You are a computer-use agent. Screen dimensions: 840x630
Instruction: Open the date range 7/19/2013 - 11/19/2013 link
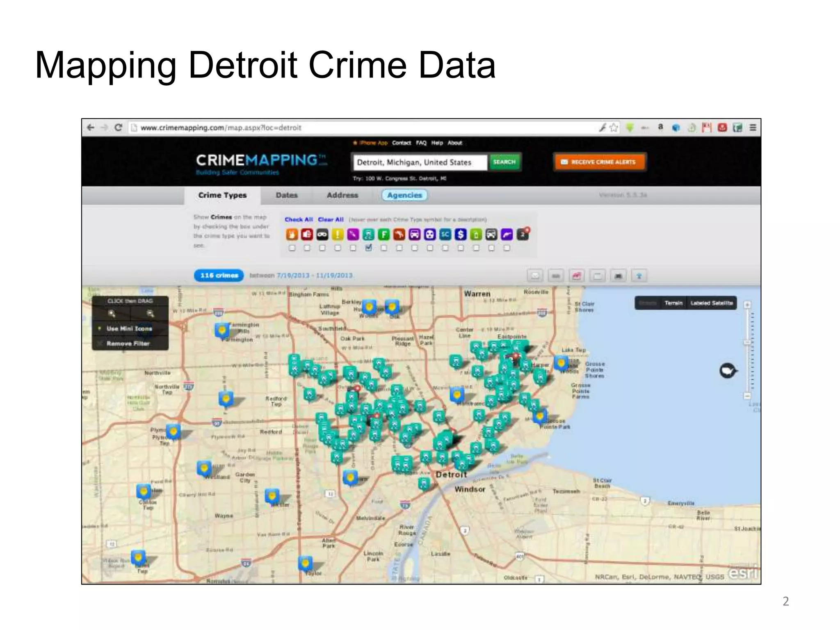coord(315,276)
